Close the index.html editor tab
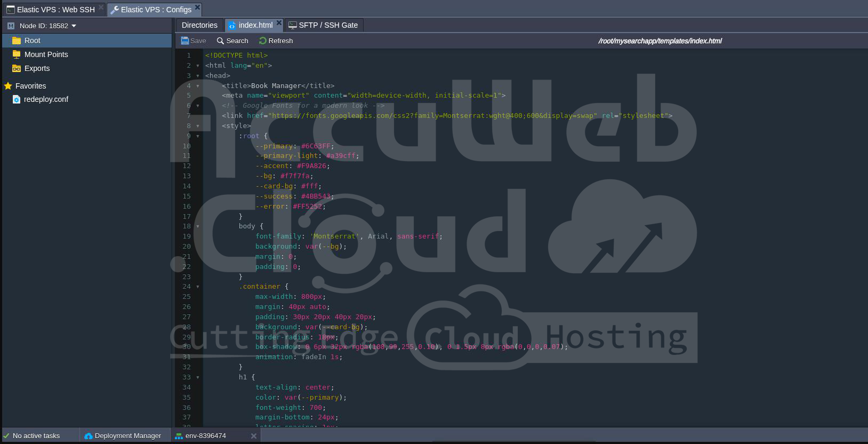Image resolution: width=868 pixels, height=444 pixels. pos(279,23)
